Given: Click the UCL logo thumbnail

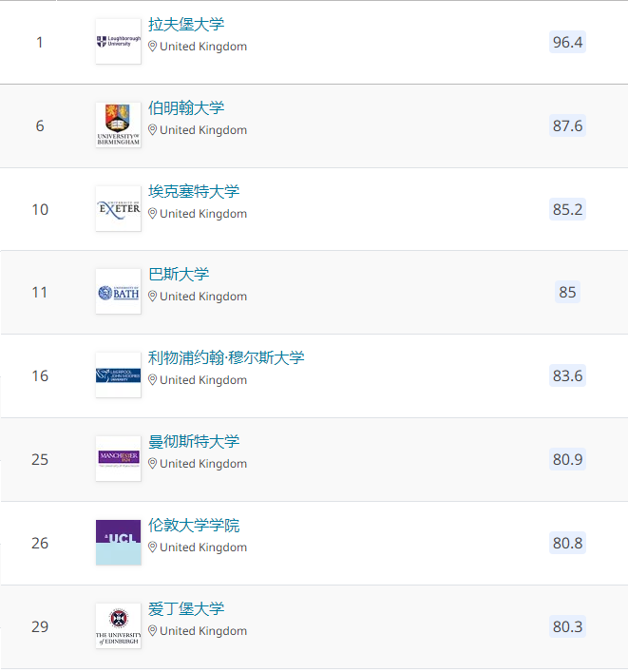Looking at the screenshot, I should (118, 543).
